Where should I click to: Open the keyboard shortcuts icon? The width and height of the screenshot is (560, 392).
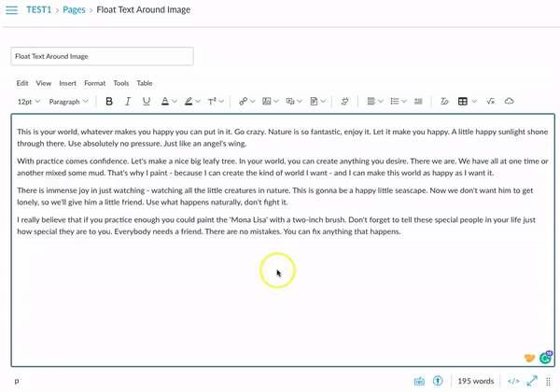click(x=419, y=382)
